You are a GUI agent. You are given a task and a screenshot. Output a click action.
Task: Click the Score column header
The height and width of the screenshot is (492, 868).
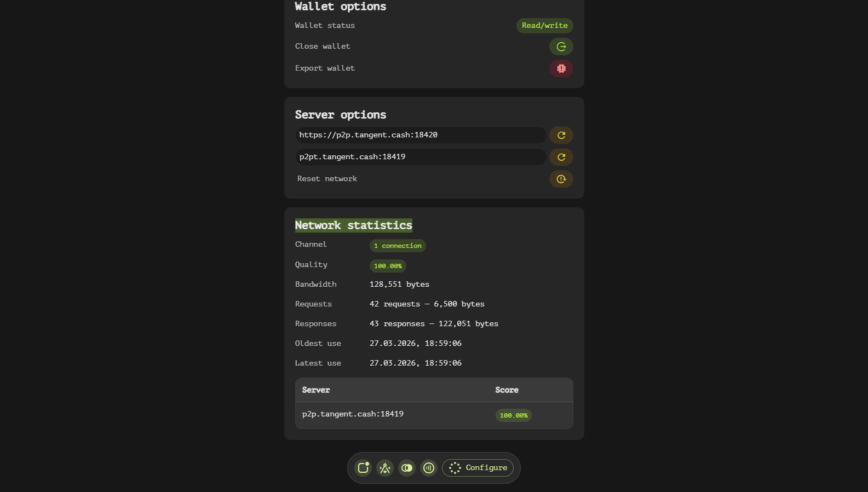(507, 390)
